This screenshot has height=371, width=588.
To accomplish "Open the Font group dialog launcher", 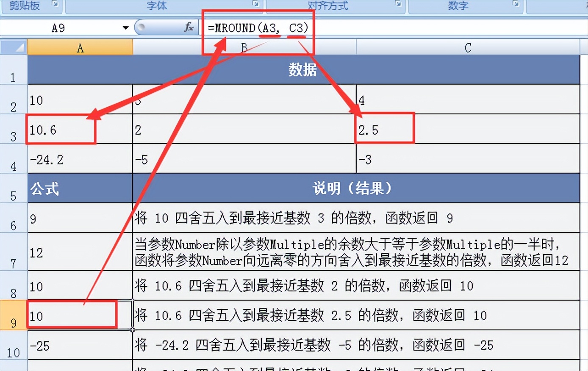I will [256, 4].
